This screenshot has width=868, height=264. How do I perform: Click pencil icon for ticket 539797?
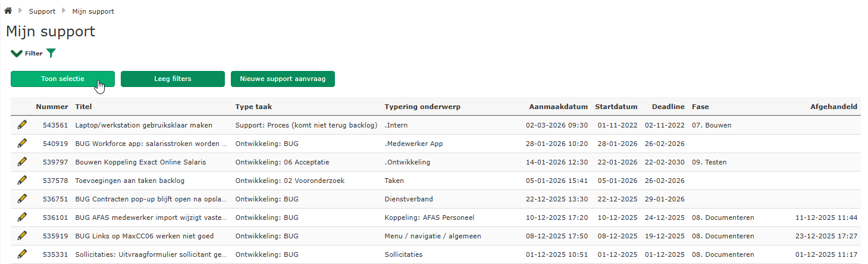pos(22,161)
